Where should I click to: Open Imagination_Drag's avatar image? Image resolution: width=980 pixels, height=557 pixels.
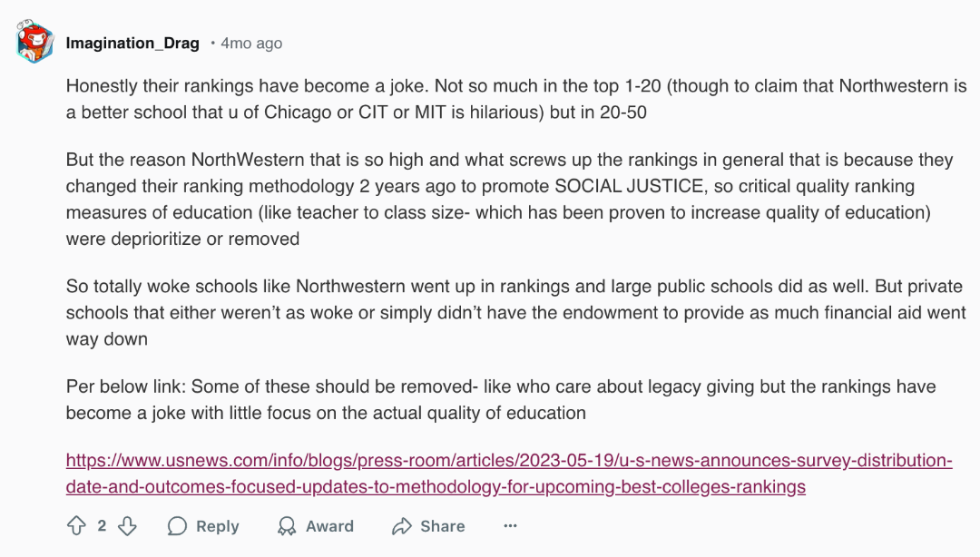(x=34, y=41)
